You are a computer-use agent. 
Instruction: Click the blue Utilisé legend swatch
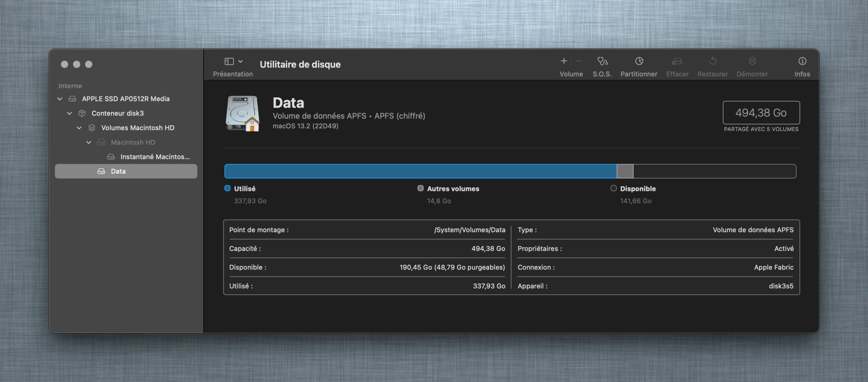(x=227, y=188)
